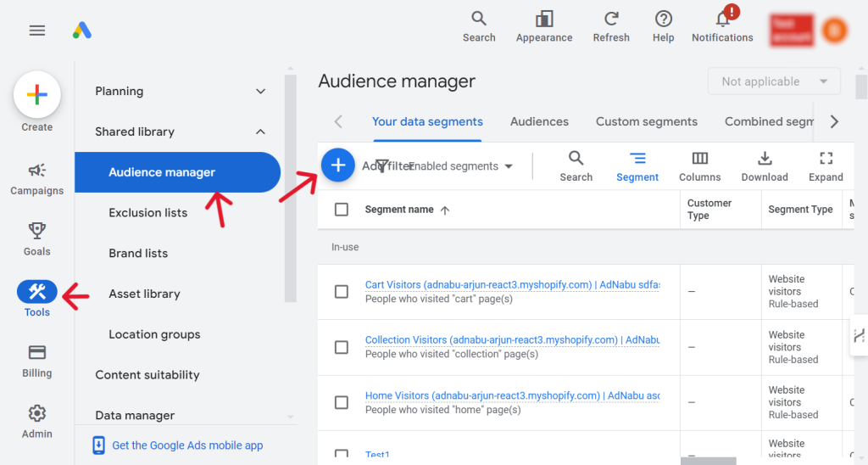Click the mobile app phone icon
The image size is (868, 465).
(98, 445)
